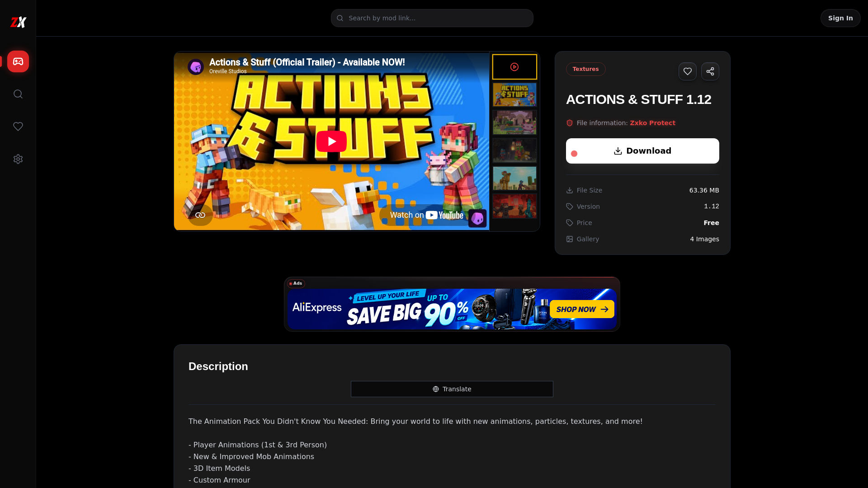
Task: Click the Price Free value
Action: tap(711, 223)
